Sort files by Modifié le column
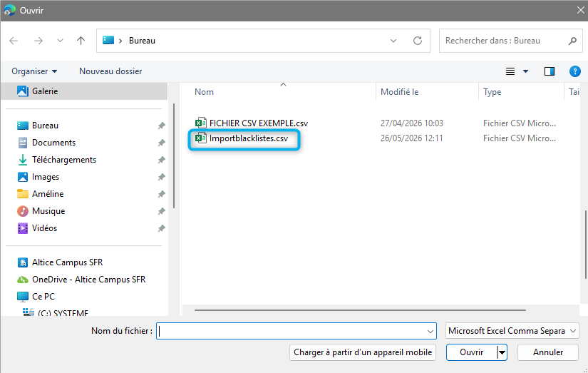The height and width of the screenshot is (373, 588). point(399,92)
